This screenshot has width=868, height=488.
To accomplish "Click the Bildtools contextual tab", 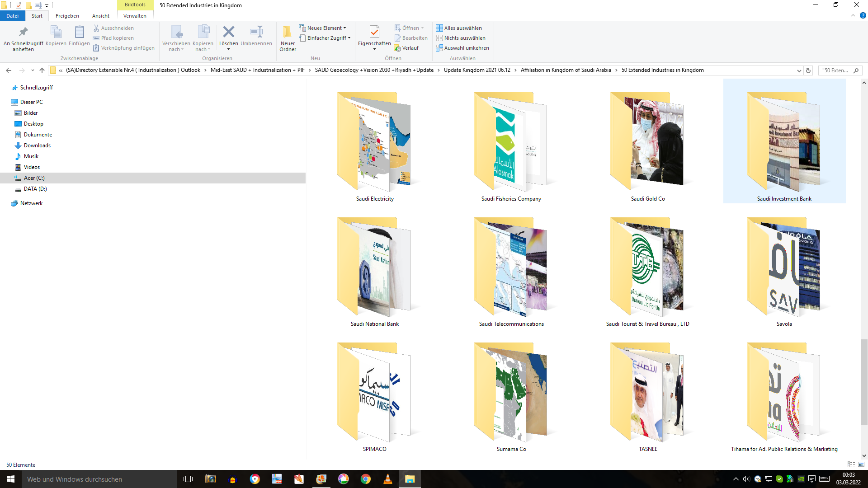I will pyautogui.click(x=135, y=5).
